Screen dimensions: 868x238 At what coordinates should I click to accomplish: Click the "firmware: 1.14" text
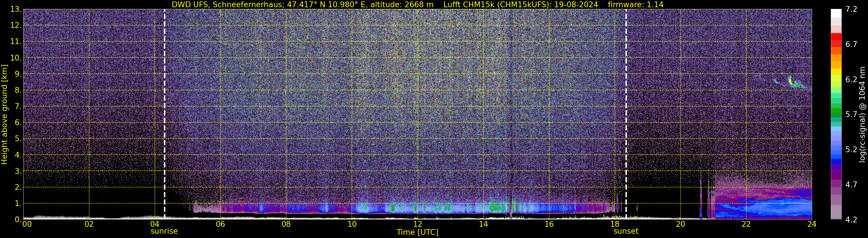click(636, 5)
